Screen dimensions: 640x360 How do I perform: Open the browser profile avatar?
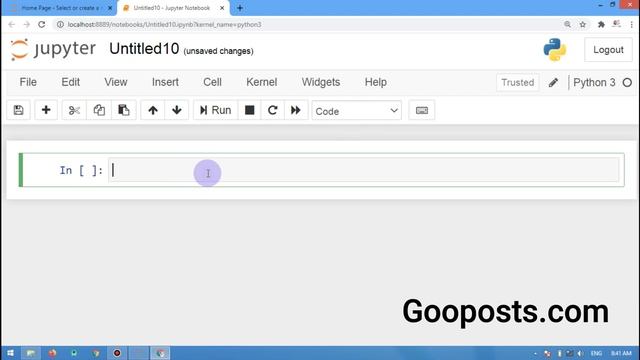pyautogui.click(x=616, y=24)
